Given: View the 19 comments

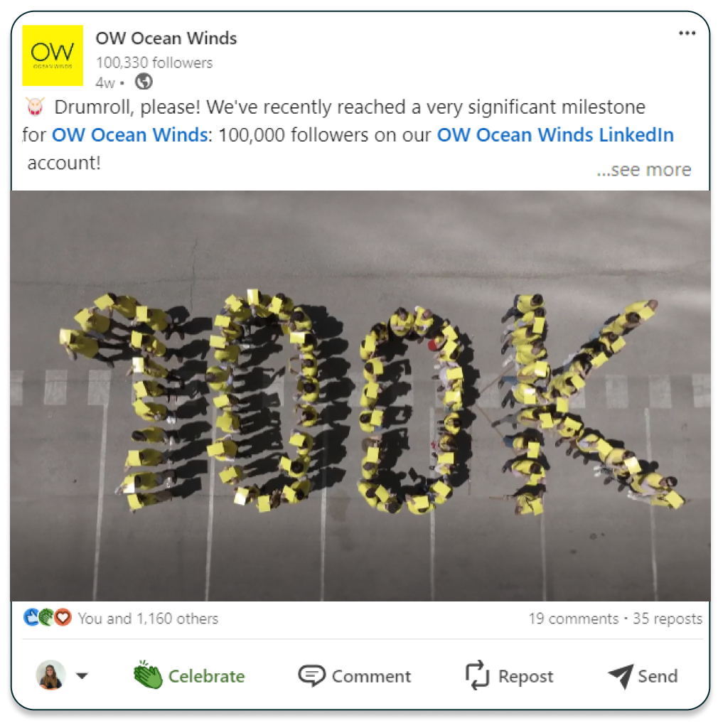Looking at the screenshot, I should tap(573, 619).
